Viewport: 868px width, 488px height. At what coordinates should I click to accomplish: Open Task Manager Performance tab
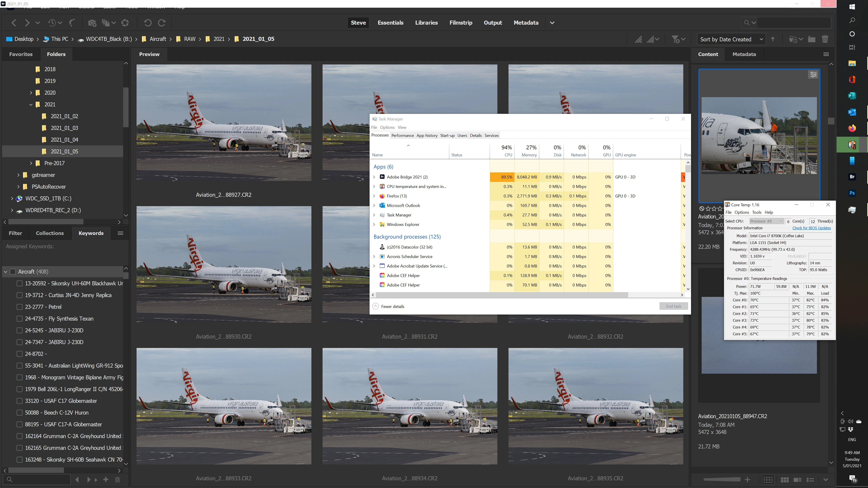[402, 135]
